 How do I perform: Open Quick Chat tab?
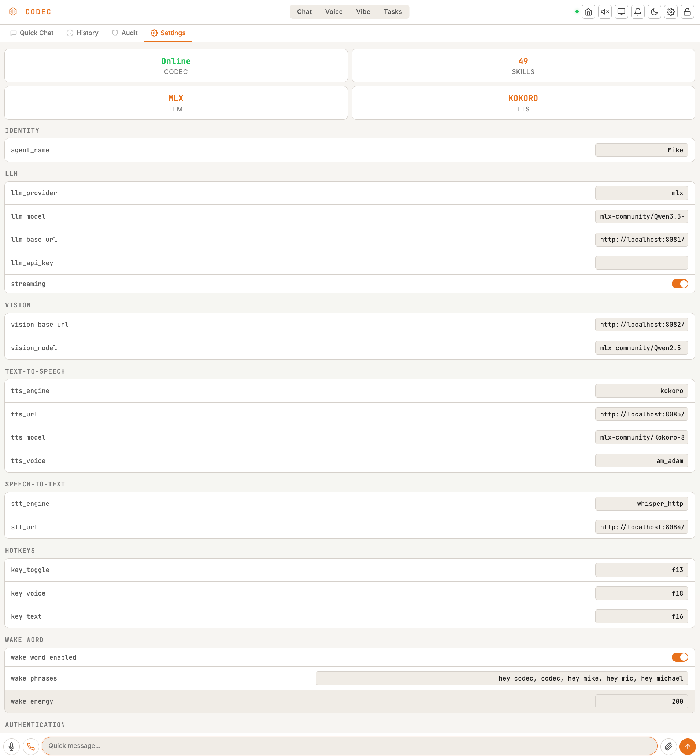point(32,33)
